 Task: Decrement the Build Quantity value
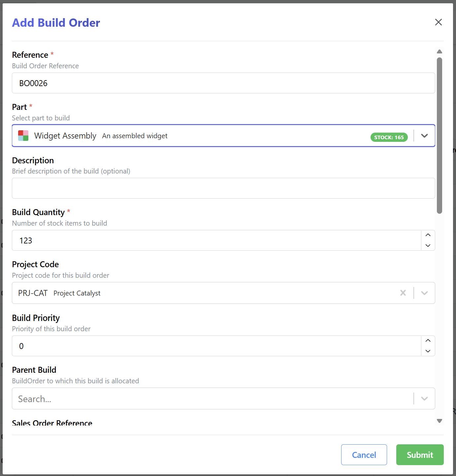point(428,245)
